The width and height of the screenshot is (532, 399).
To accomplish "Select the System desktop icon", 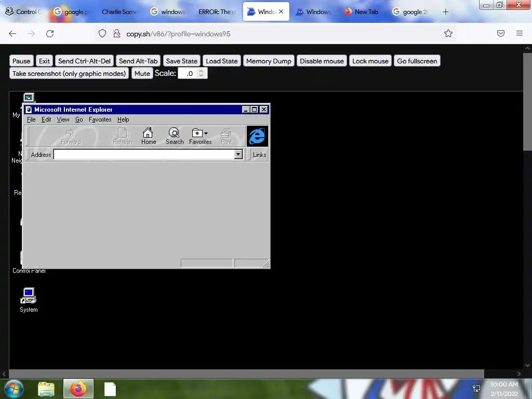I will 29,300.
